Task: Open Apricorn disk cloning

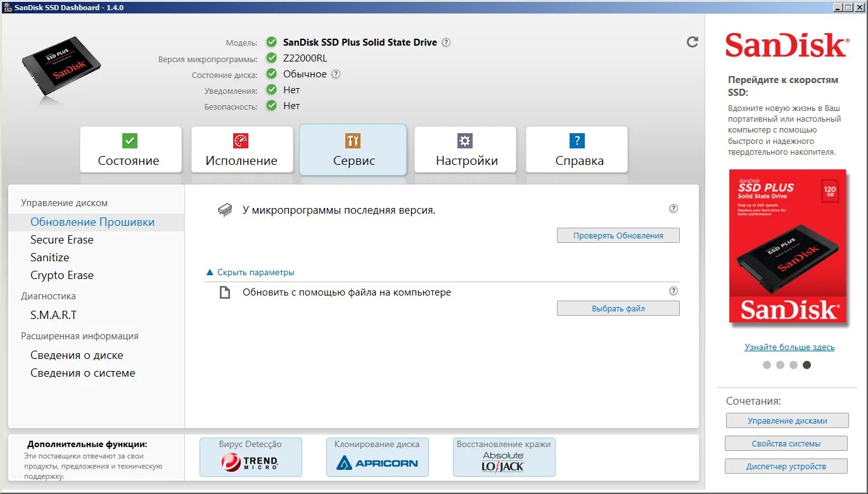Action: coord(377,457)
